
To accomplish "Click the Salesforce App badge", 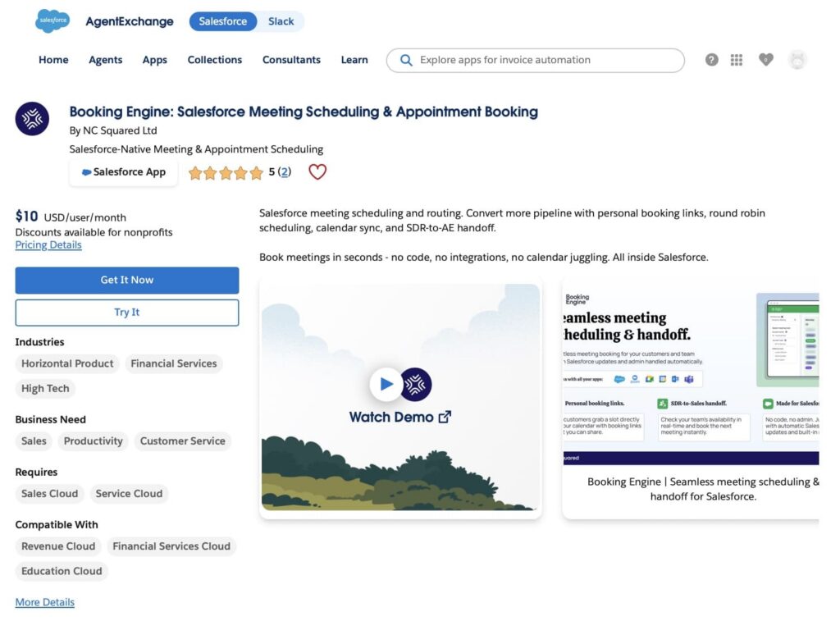I will (123, 172).
